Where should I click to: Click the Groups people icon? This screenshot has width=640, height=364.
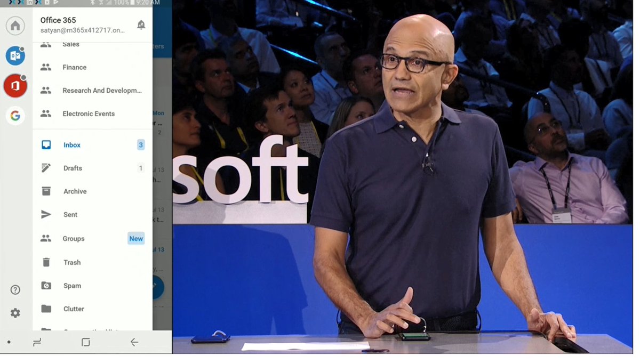(46, 239)
